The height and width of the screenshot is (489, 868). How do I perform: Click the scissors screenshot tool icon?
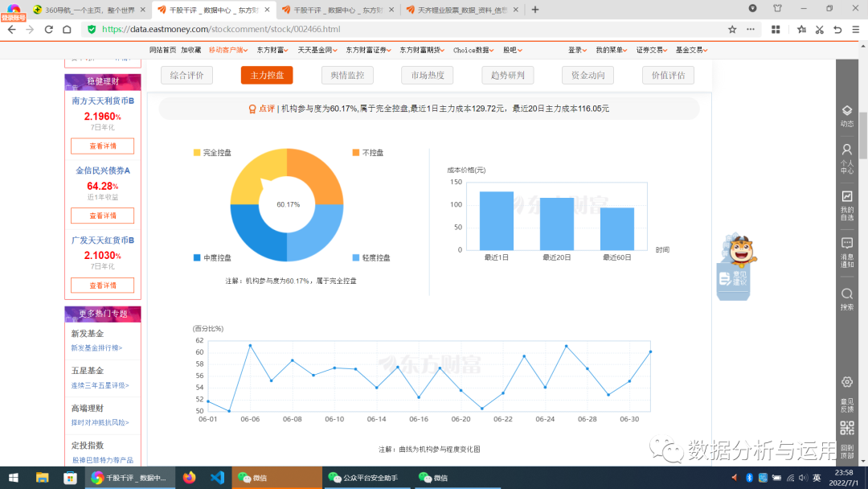click(819, 29)
